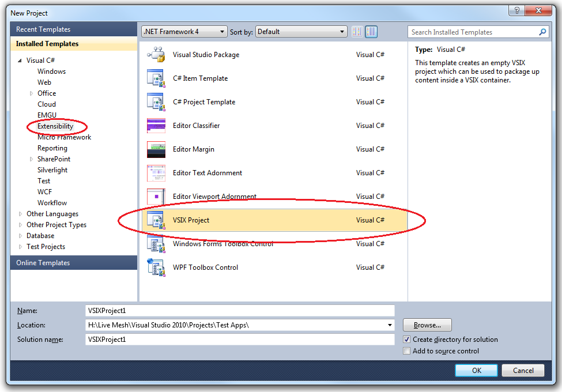Click the Solution name text field
Image resolution: width=562 pixels, height=392 pixels.
240,340
